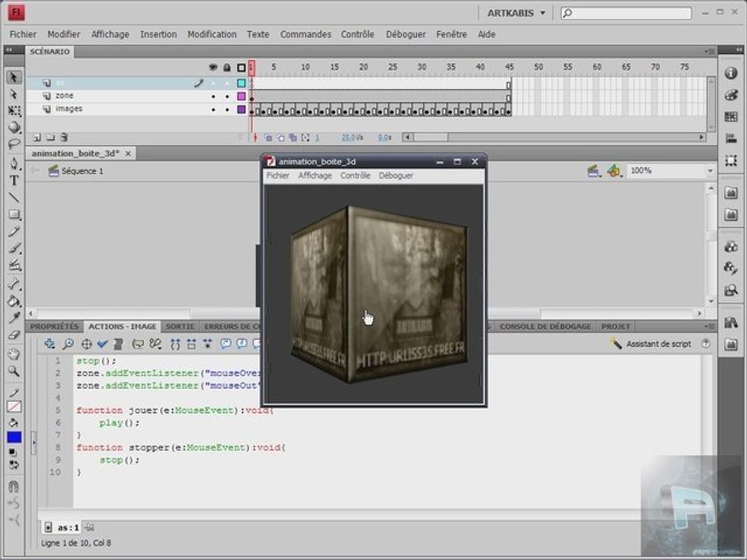Click the stroke color swatch
The width and height of the screenshot is (747, 560).
coord(14,407)
